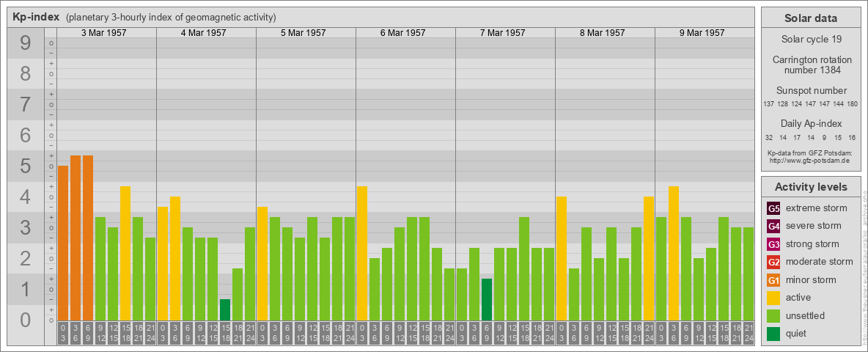Click the G3 strong storm badge
The height and width of the screenshot is (352, 868).
(x=773, y=244)
